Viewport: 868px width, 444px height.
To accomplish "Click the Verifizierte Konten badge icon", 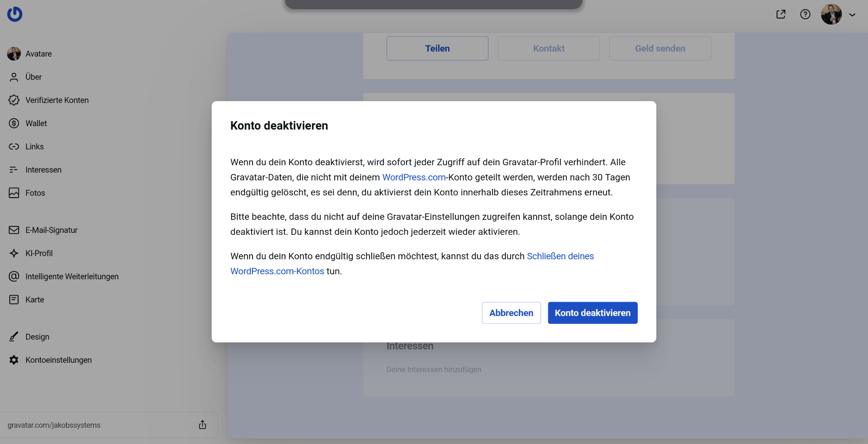I will (x=14, y=100).
